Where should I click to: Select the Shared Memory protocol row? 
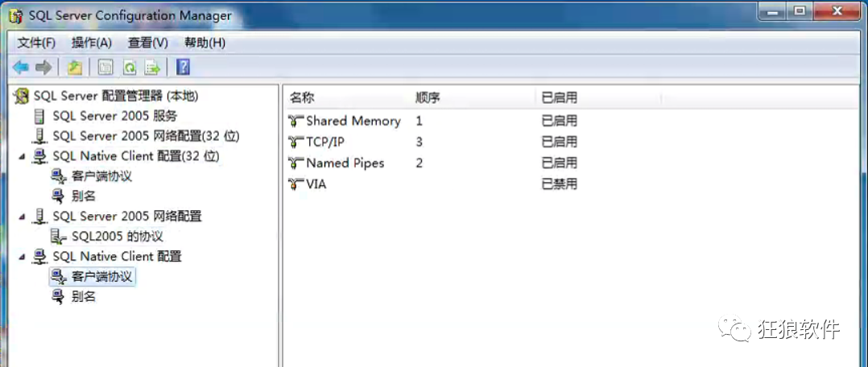pyautogui.click(x=353, y=121)
